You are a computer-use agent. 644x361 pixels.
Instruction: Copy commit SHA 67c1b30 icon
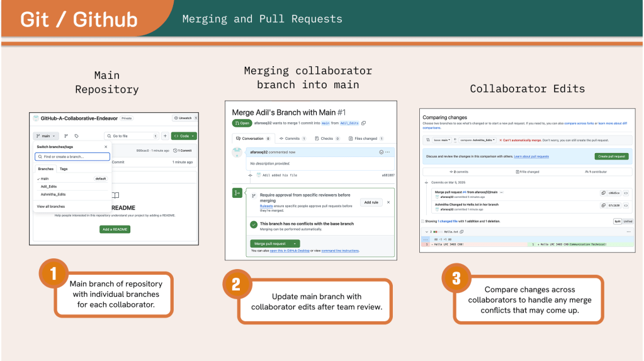(603, 205)
